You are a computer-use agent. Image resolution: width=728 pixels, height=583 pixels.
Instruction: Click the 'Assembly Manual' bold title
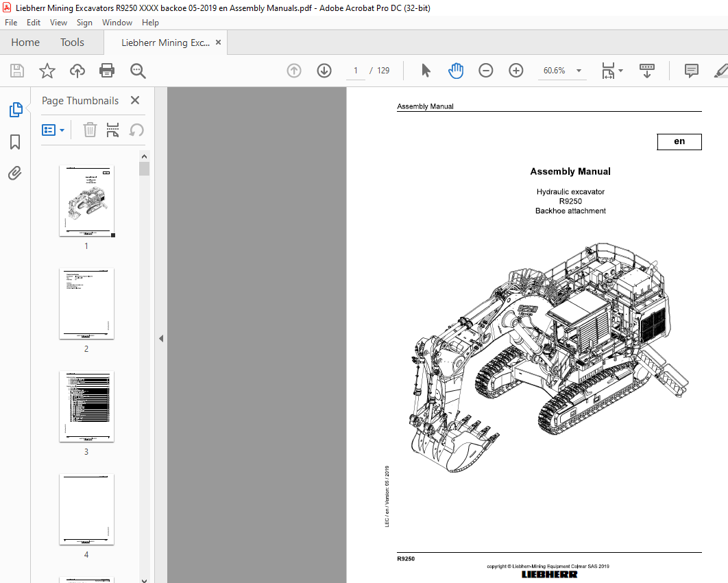[x=570, y=171]
